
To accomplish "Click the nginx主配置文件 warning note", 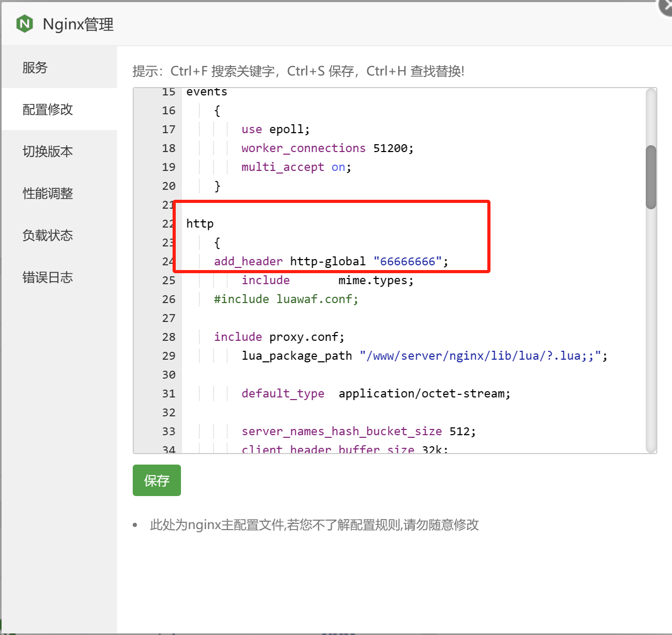I will coord(314,525).
